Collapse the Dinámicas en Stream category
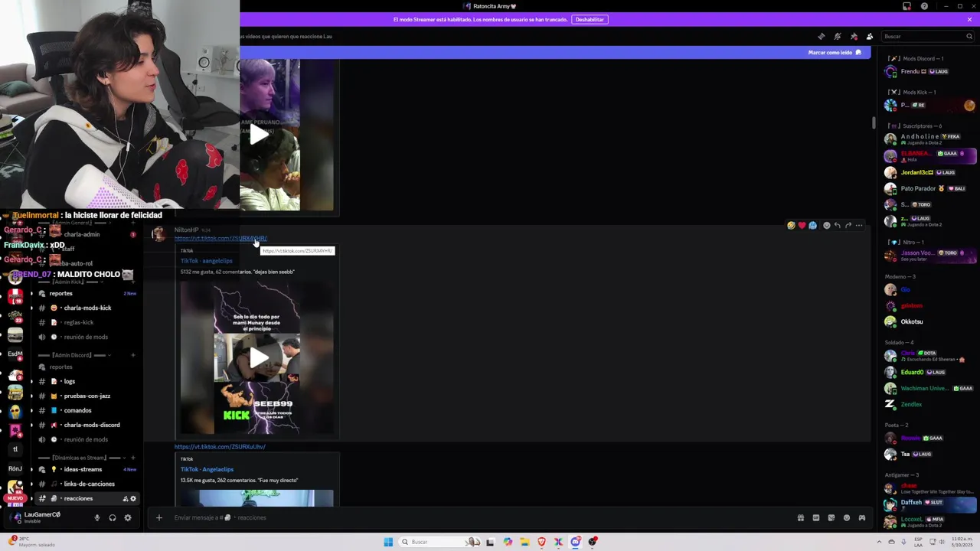 click(x=84, y=458)
